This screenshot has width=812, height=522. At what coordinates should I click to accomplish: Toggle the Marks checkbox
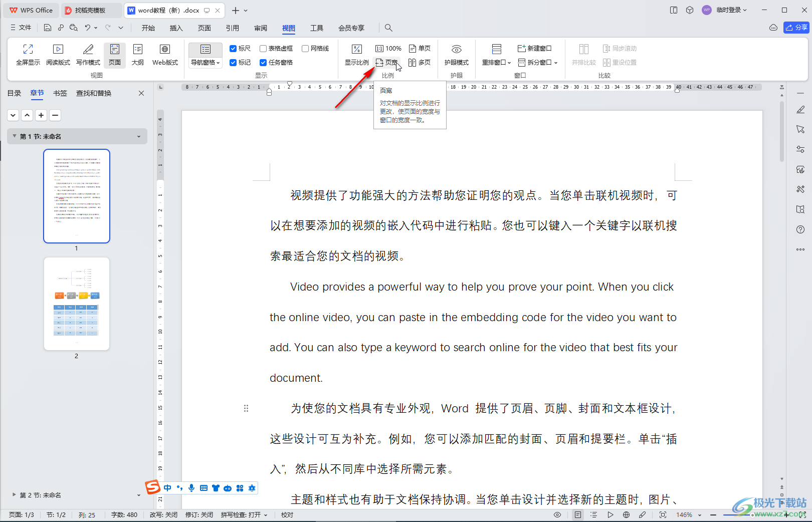pyautogui.click(x=240, y=63)
